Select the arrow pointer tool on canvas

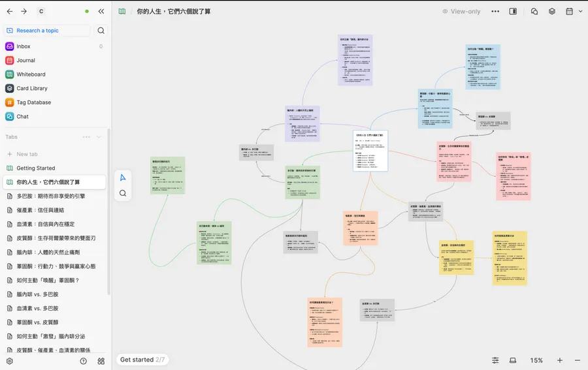[x=123, y=177]
